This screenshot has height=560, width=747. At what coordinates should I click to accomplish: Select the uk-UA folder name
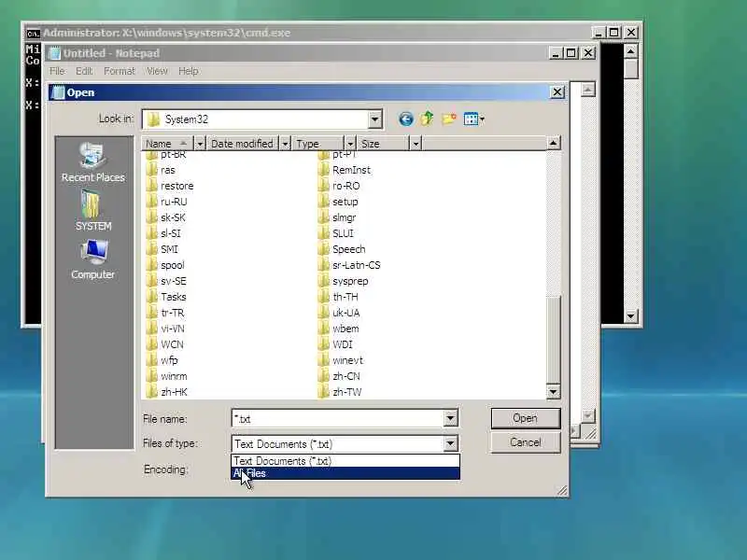[x=345, y=313]
